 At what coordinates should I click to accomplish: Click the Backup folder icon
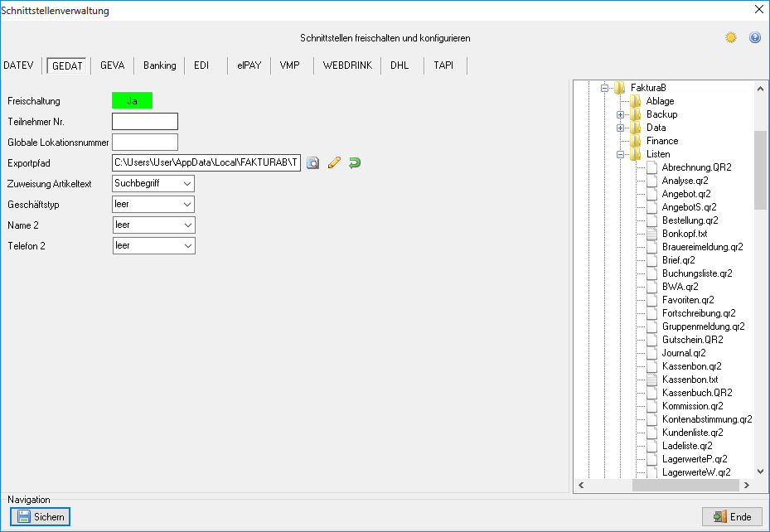(636, 114)
